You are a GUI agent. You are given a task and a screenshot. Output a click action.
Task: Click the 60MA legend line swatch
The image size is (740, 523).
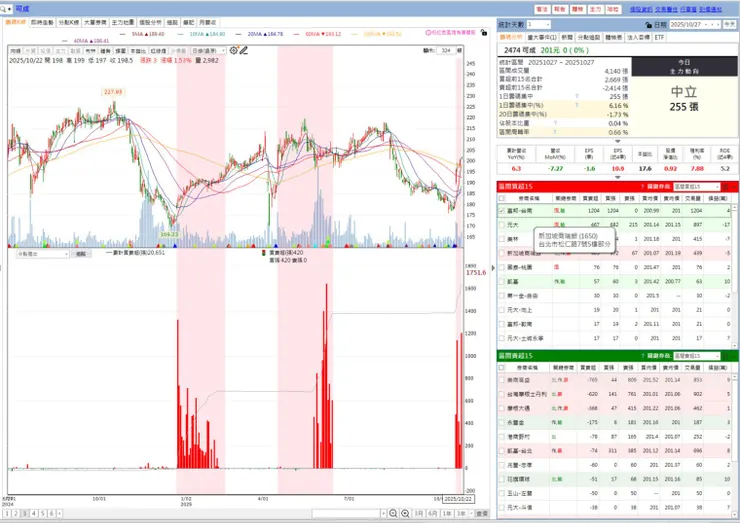[296, 34]
